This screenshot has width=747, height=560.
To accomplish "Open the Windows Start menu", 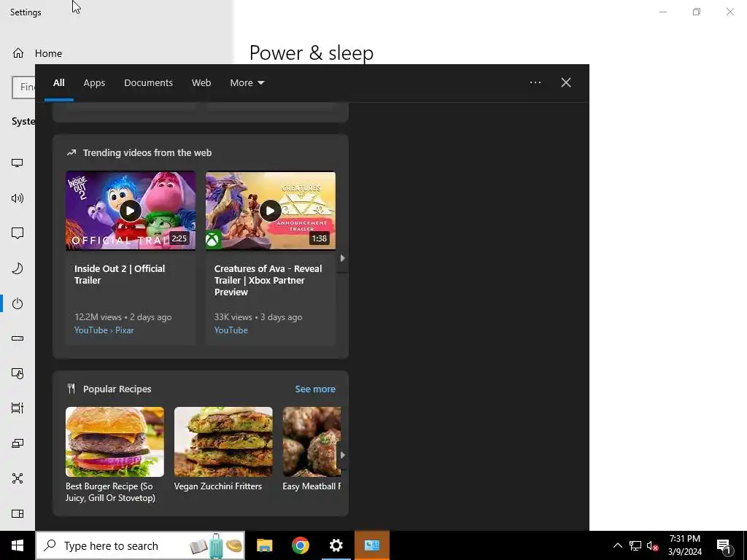I will [18, 545].
